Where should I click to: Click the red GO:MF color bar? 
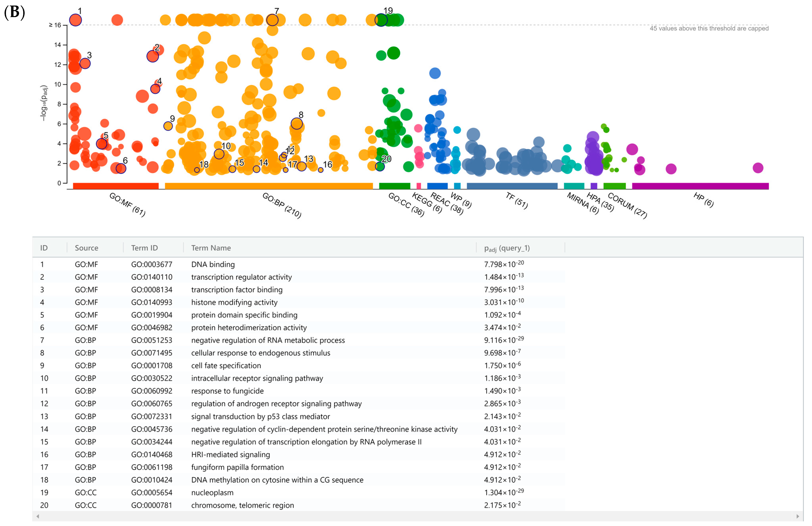[x=116, y=186]
